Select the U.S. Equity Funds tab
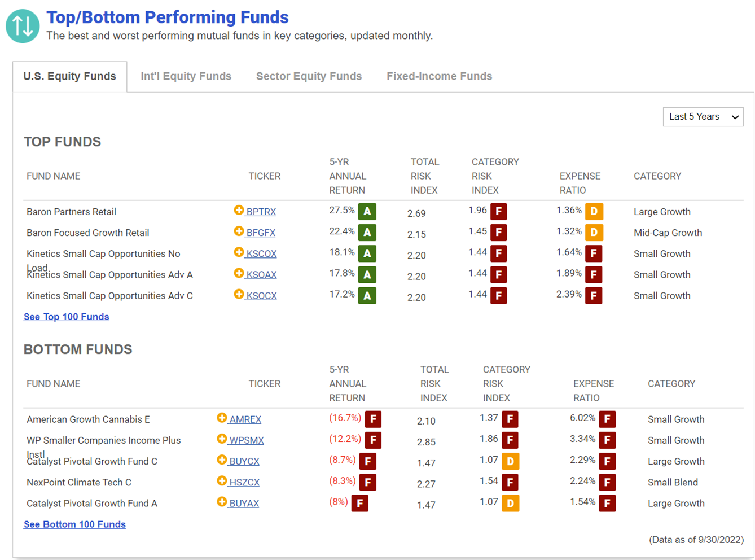The height and width of the screenshot is (560, 755). coord(70,77)
